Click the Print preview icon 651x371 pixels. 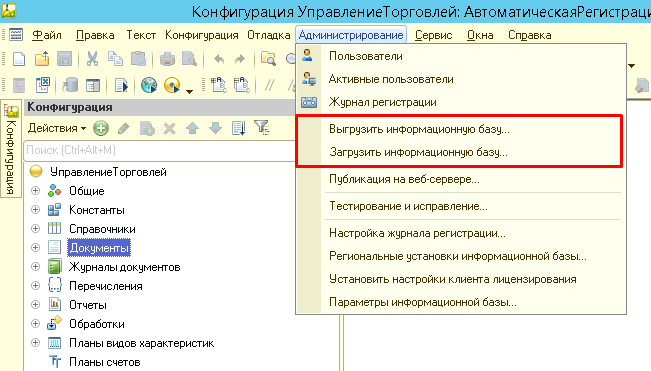click(x=189, y=59)
